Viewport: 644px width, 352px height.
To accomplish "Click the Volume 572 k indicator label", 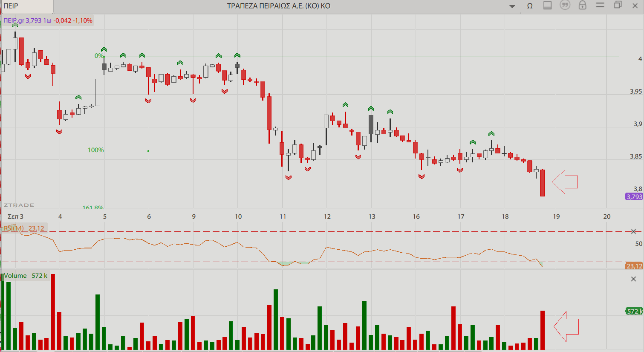I will click(x=26, y=276).
